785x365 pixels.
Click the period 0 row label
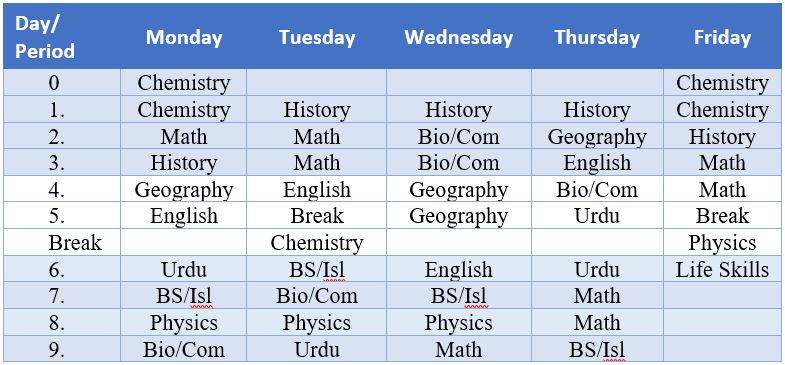[62, 83]
